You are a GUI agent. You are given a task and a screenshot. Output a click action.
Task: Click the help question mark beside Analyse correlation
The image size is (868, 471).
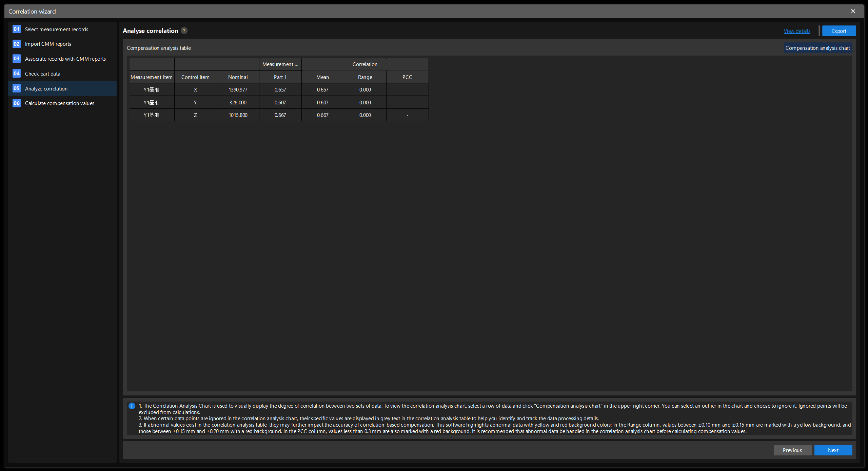point(183,30)
